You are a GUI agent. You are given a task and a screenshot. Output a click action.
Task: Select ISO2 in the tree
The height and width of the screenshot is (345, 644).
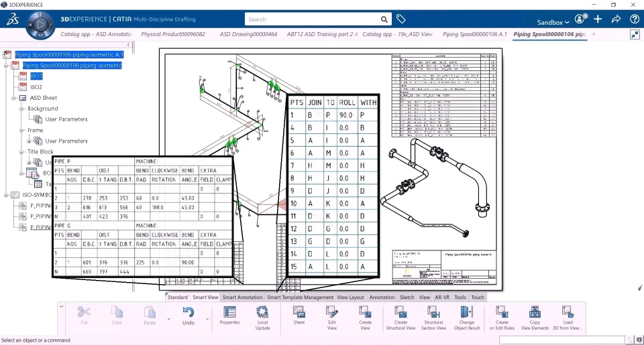(x=36, y=87)
